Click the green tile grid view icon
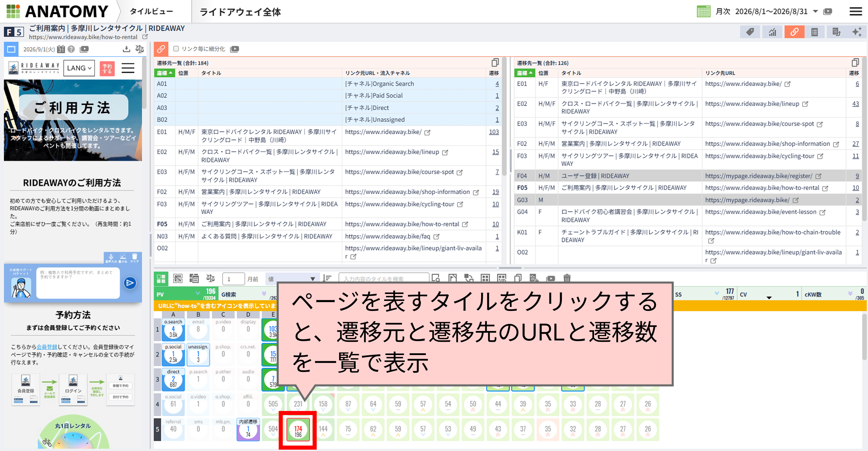 point(161,278)
